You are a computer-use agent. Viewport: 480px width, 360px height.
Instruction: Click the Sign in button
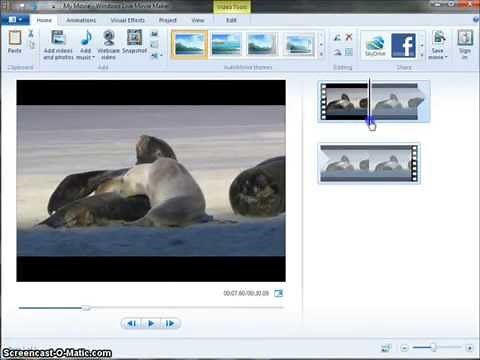point(465,45)
